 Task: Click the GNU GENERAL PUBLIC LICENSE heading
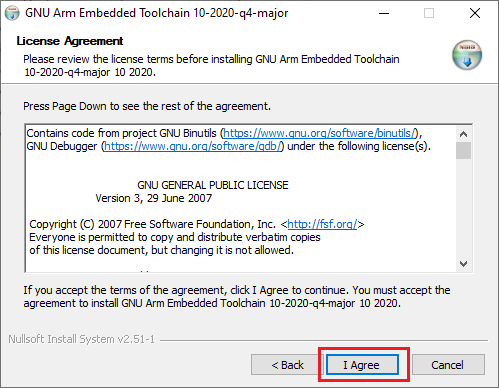coord(213,185)
